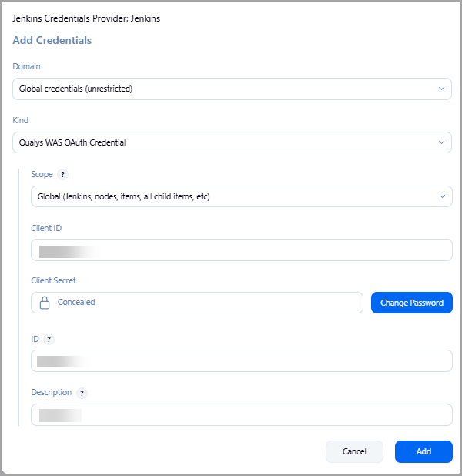
Task: Open the Kind dropdown showing Qualys WAS OAuth
Action: tap(232, 142)
